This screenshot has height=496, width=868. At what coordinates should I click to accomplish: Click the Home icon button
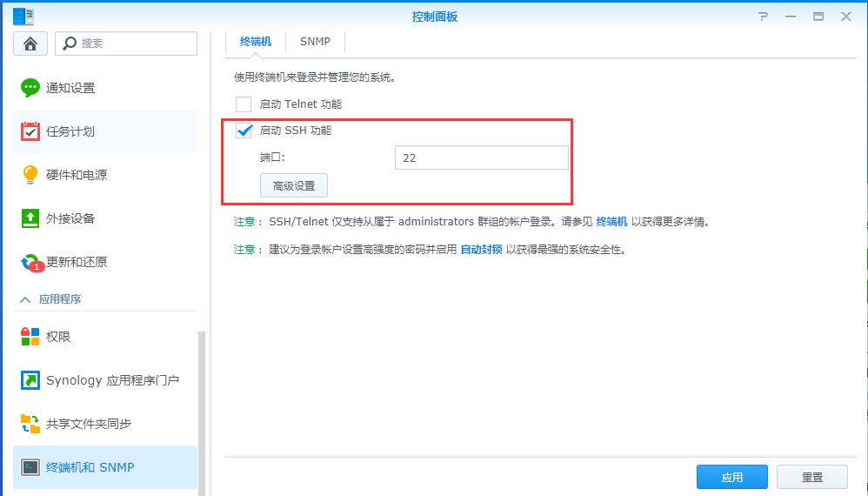tap(30, 44)
